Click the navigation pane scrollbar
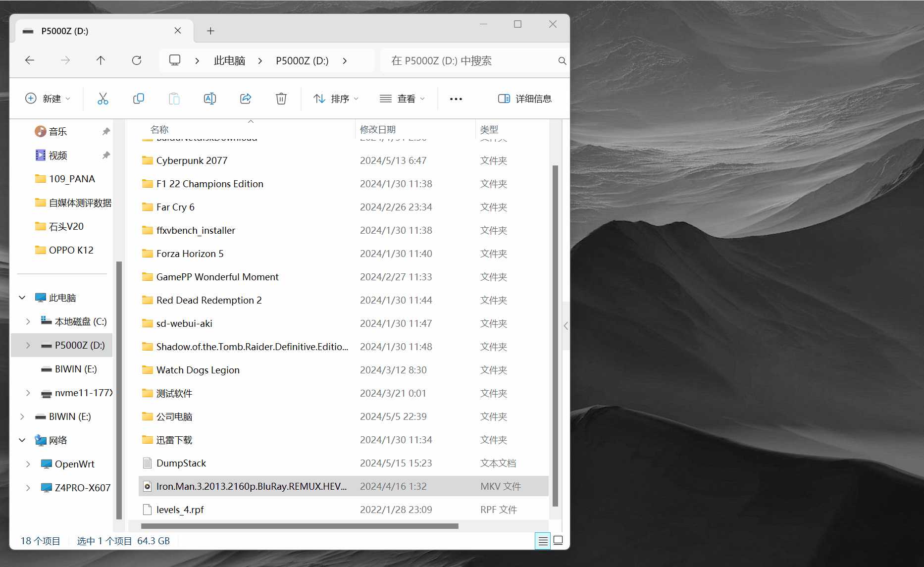This screenshot has height=567, width=924. tap(119, 390)
